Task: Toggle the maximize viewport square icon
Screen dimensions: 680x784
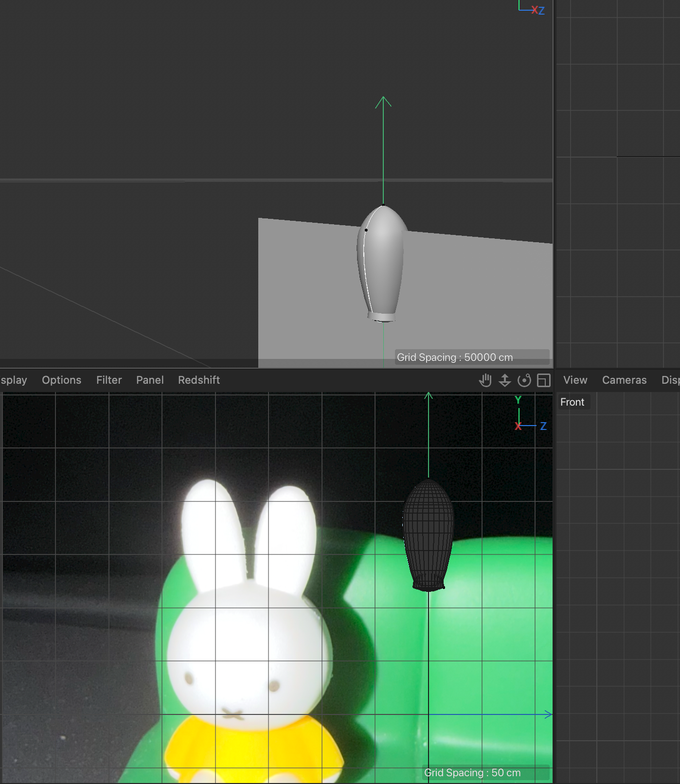Action: (543, 380)
